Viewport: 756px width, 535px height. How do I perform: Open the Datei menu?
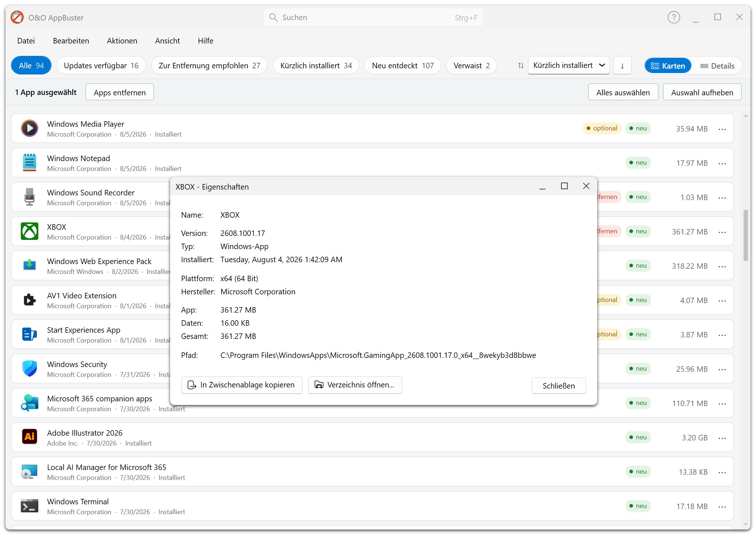[26, 41]
